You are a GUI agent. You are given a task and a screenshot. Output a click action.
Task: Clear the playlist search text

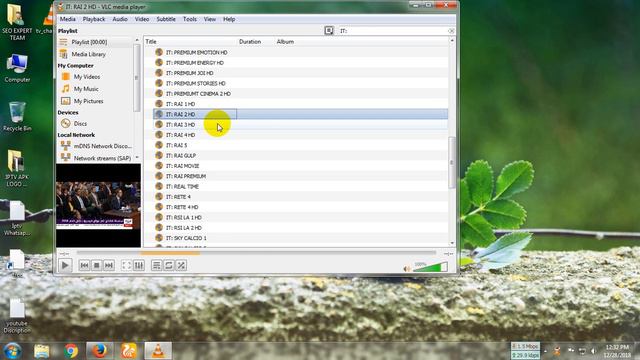point(451,31)
